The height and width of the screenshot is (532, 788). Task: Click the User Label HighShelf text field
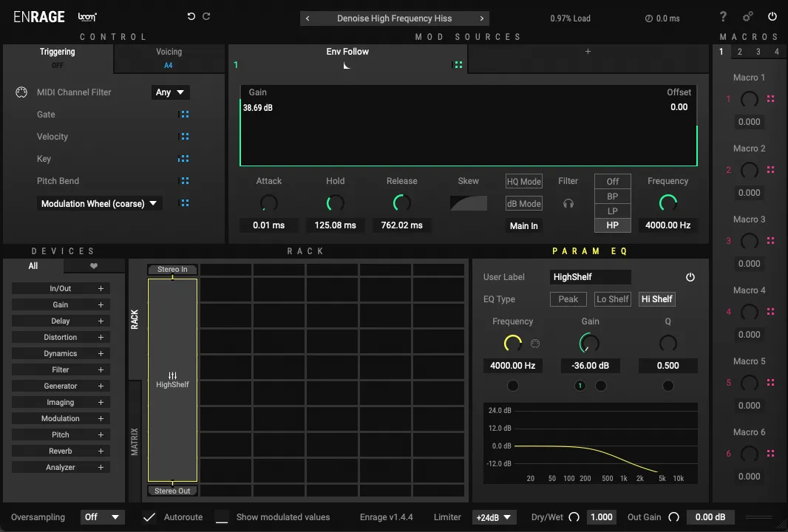[590, 277]
